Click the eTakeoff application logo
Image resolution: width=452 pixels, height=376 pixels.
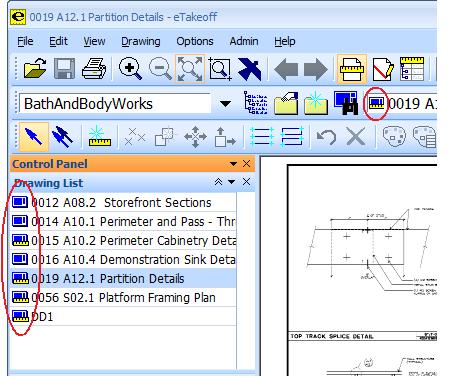(x=18, y=17)
